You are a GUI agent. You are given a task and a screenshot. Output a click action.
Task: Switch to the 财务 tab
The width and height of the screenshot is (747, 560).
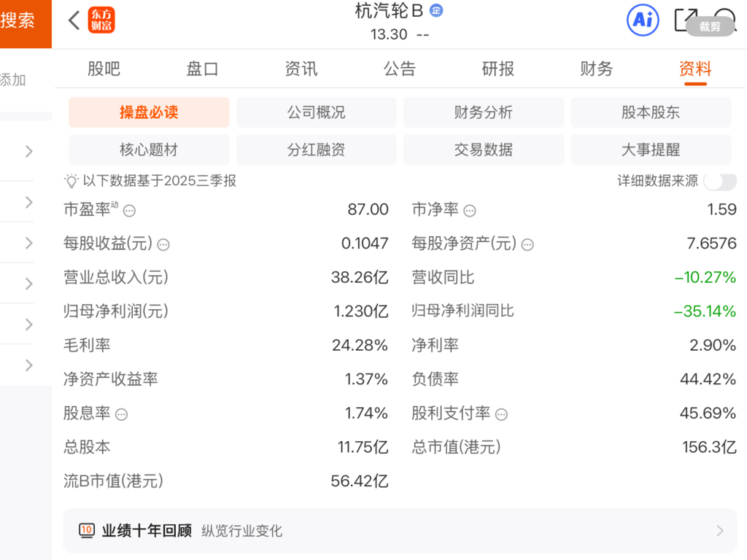pos(596,69)
